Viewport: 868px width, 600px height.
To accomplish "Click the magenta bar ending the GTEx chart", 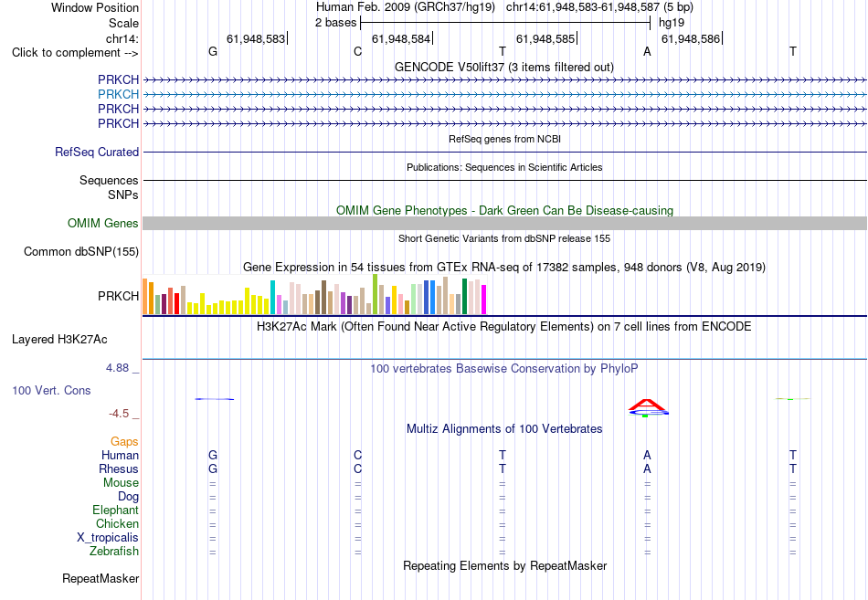I will pos(484,300).
